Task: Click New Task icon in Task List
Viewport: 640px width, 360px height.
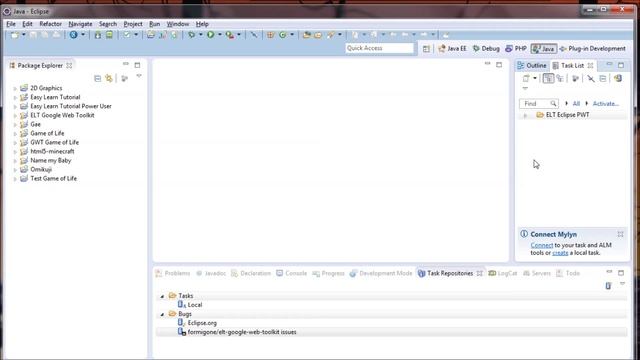Action: tap(526, 78)
